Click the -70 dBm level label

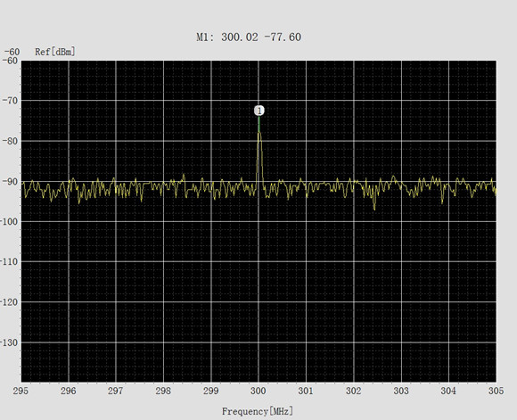click(10, 100)
